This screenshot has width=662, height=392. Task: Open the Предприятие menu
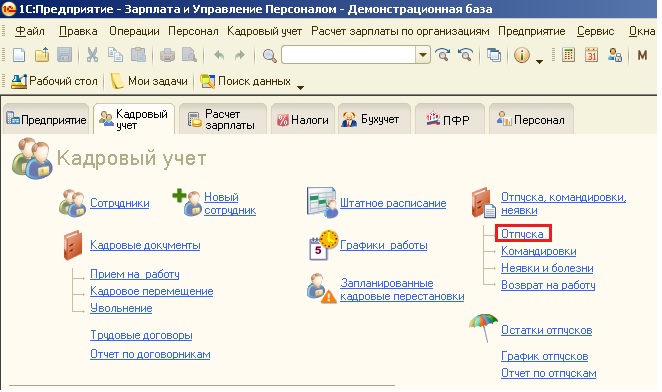coord(532,31)
